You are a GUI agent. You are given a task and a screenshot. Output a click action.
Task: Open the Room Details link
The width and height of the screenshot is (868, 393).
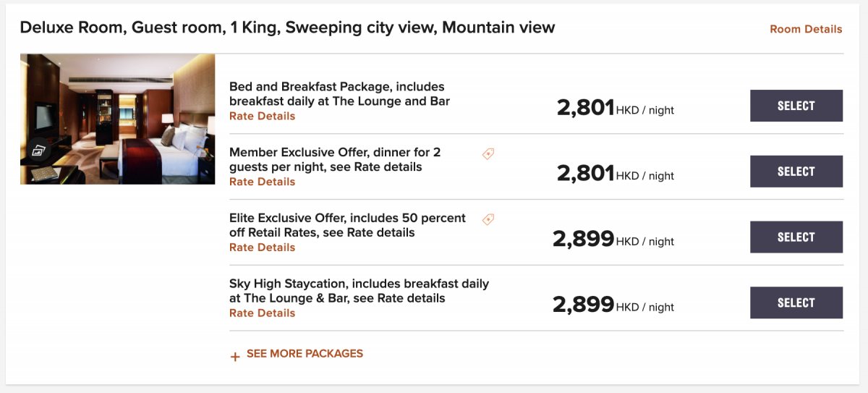806,30
